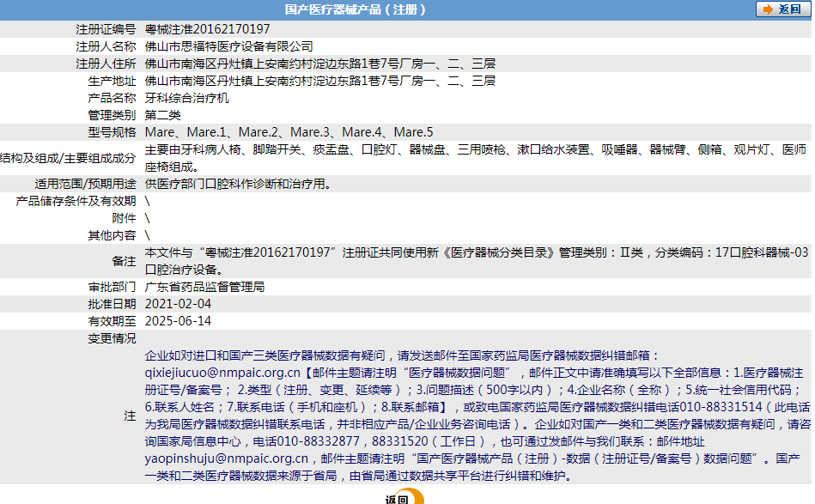Screen dimensions: 815x504
Task: Click label 附件
Action: (124, 218)
